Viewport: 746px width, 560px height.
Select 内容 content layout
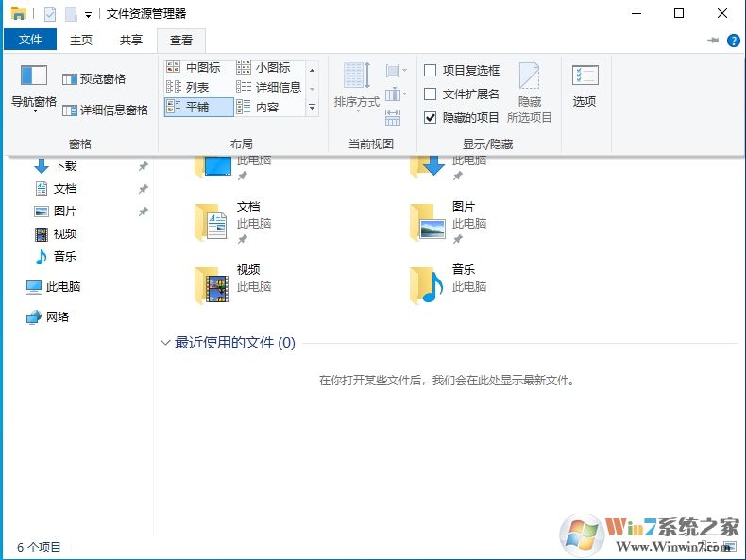click(258, 107)
